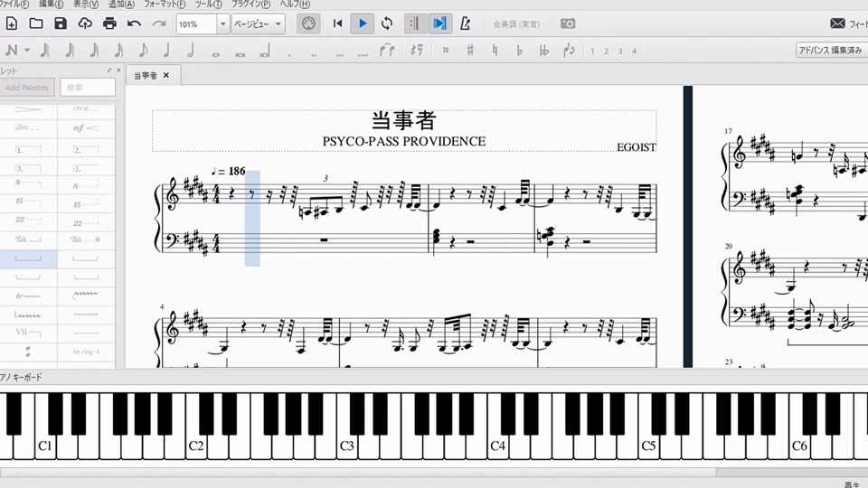The image size is (868, 488).
Task: Select the half note duration
Action: 191,51
